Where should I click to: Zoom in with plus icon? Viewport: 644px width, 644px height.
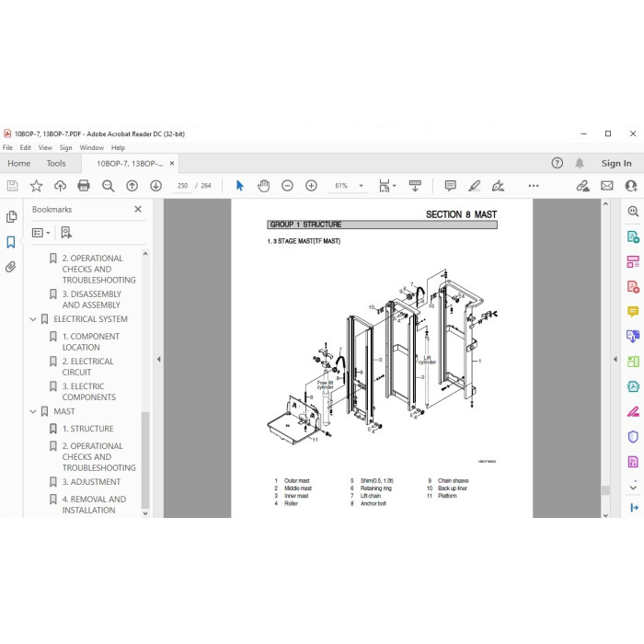311,186
